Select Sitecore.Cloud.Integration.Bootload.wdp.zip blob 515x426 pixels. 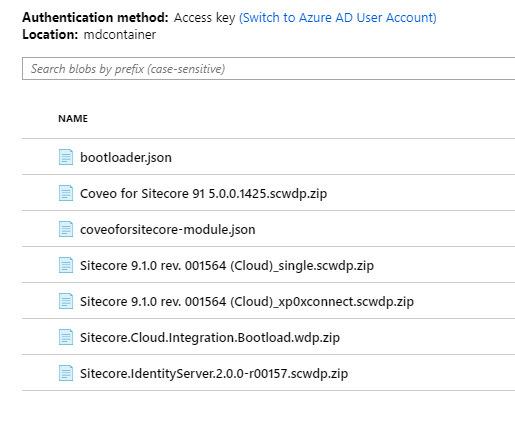pyautogui.click(x=210, y=338)
